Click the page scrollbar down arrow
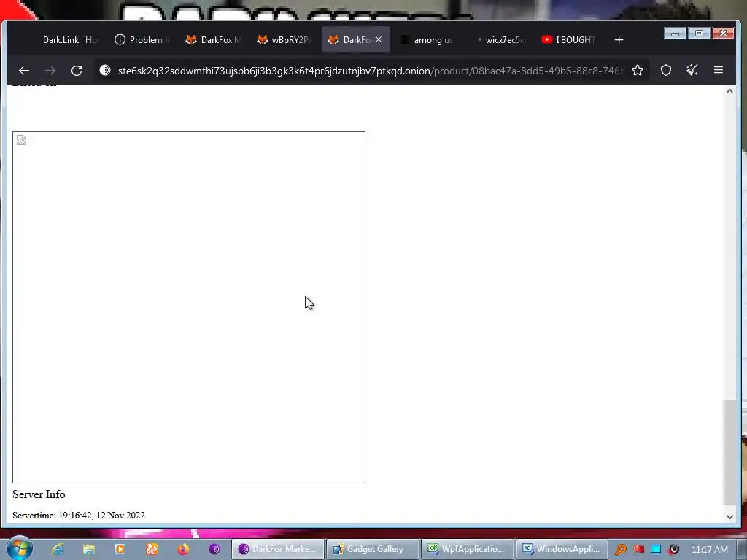Image resolution: width=747 pixels, height=560 pixels. pos(729,516)
